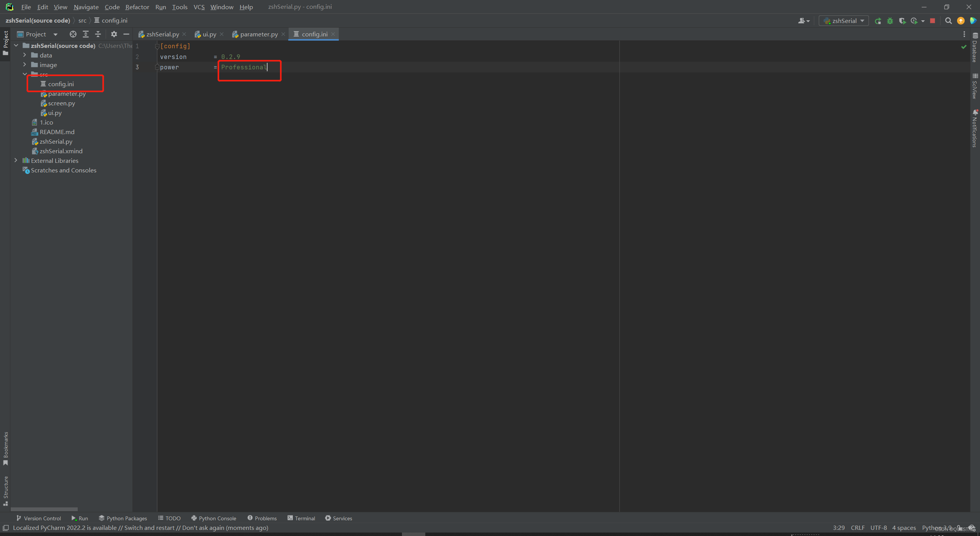The height and width of the screenshot is (536, 980).
Task: Open Project panel settings gear
Action: 114,34
